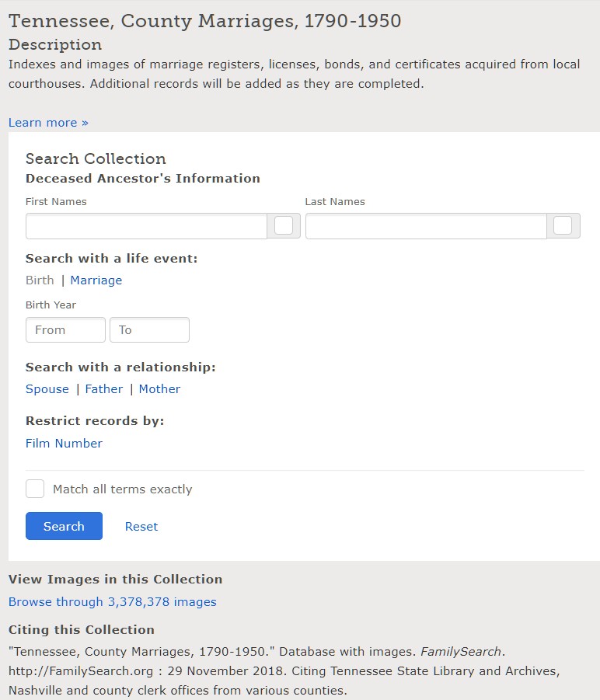Click the Last Names input field
This screenshot has width=600, height=700.
[426, 226]
